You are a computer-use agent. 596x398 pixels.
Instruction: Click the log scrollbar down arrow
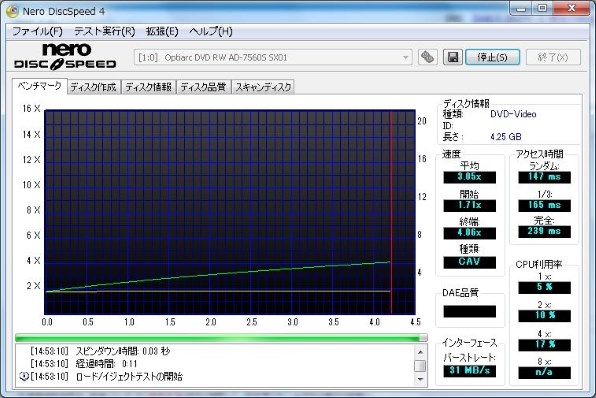click(420, 379)
